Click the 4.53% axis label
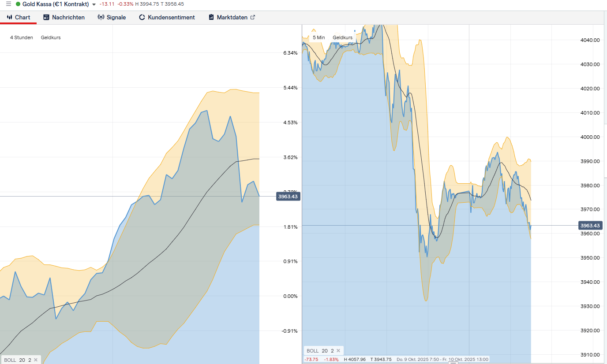 click(x=290, y=123)
